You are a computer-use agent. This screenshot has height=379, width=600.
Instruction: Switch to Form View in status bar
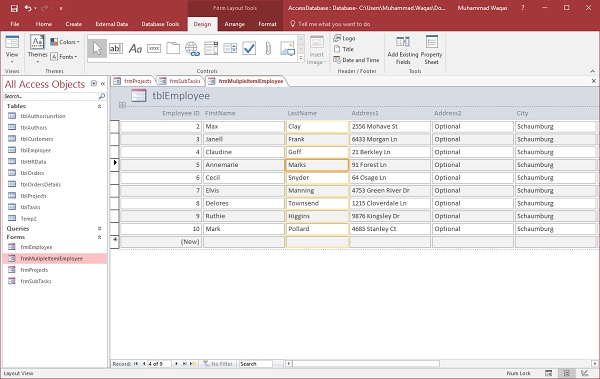click(x=548, y=373)
